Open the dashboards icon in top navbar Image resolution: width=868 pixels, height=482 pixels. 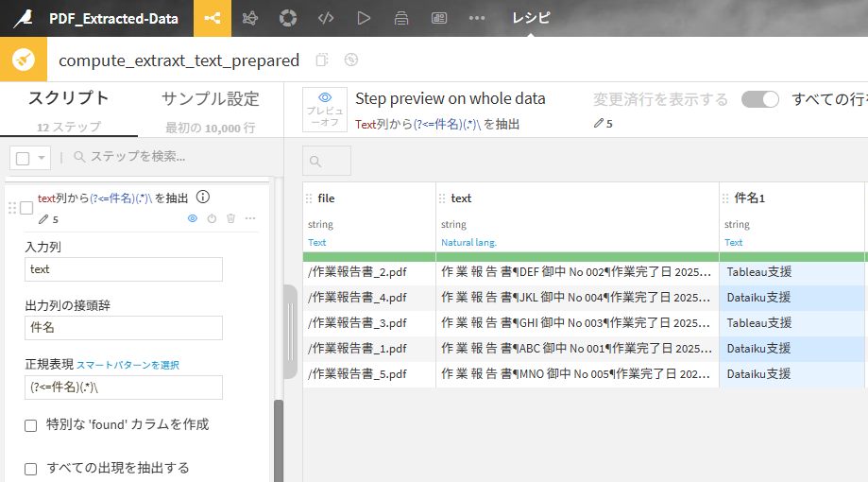coord(439,18)
